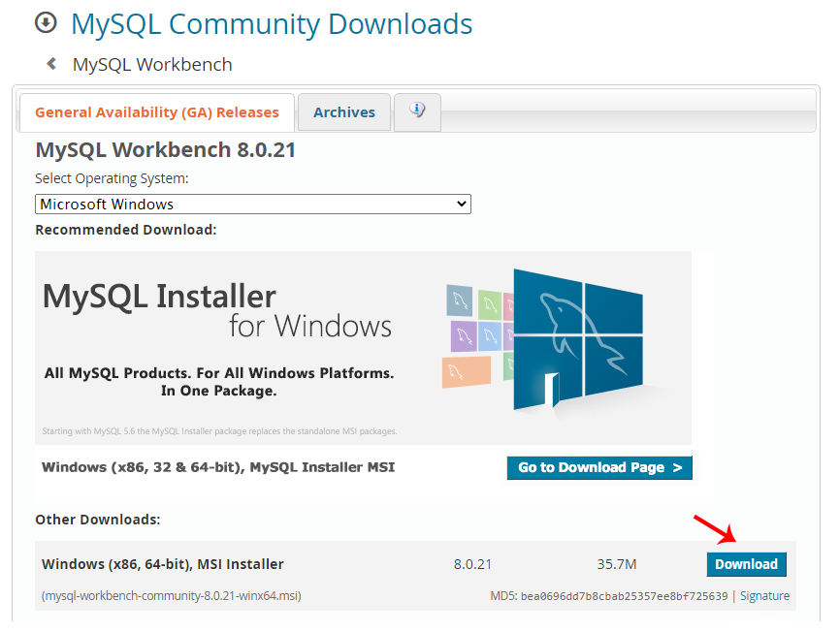The width and height of the screenshot is (840, 632).
Task: Click the MD5 checksum value
Action: (624, 595)
